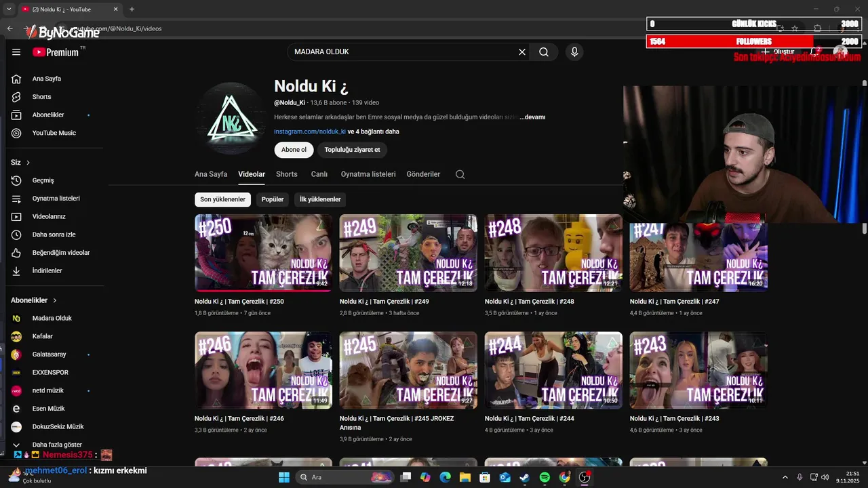Open the Madara Olduk subscription channel
Screen dimensions: 868x488
52,318
